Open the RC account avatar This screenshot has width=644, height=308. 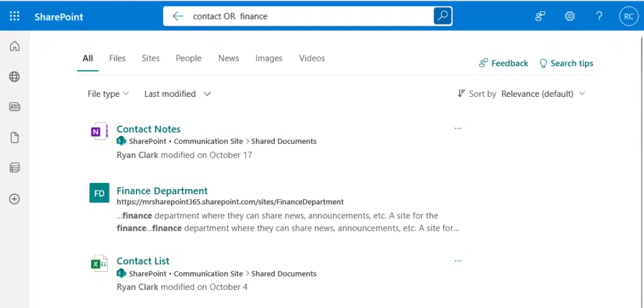coord(628,16)
